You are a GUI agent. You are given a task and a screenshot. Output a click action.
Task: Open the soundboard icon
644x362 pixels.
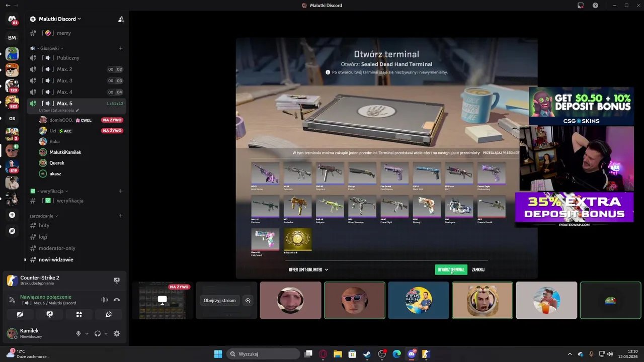pos(109,314)
